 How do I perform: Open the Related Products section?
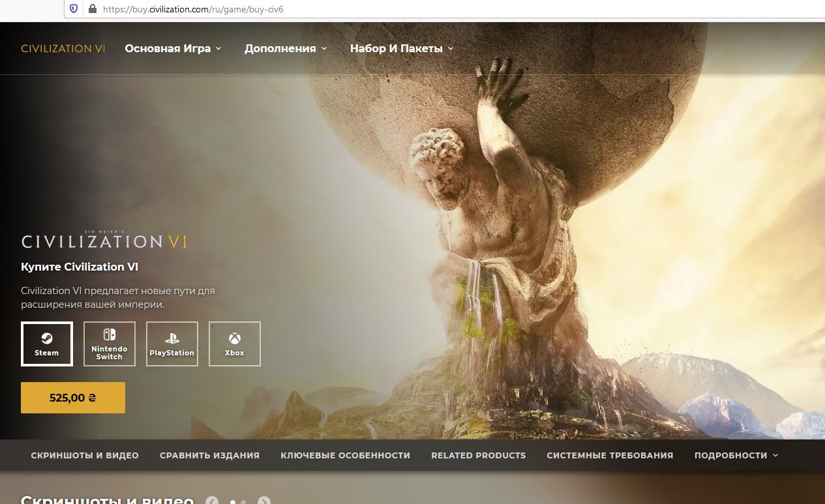pyautogui.click(x=479, y=456)
